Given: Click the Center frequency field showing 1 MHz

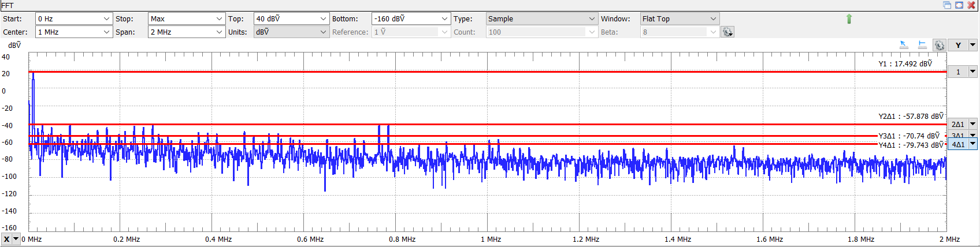Looking at the screenshot, I should click(68, 32).
